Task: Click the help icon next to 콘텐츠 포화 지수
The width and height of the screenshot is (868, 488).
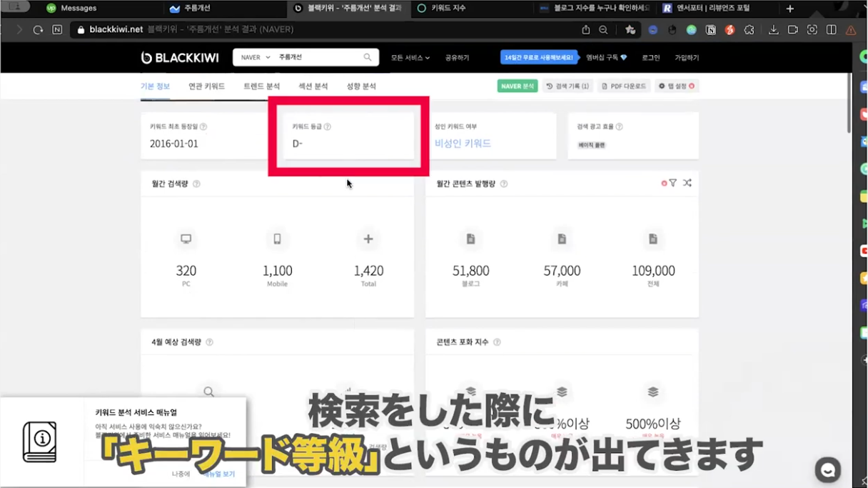Action: pos(497,342)
